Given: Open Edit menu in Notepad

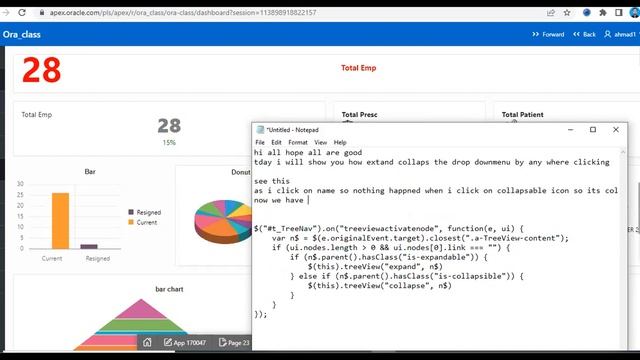Looking at the screenshot, I should pos(276,142).
